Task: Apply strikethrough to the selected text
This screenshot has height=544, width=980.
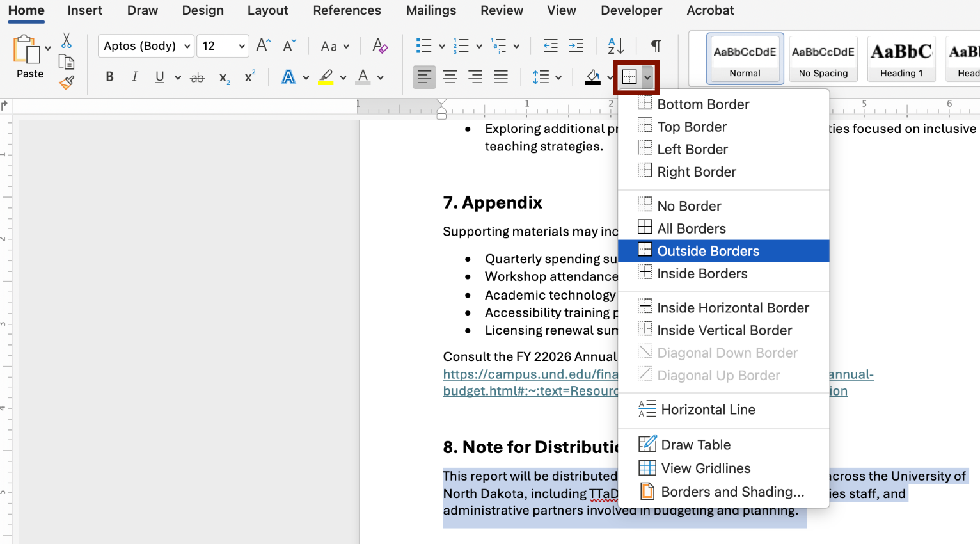Action: (198, 77)
